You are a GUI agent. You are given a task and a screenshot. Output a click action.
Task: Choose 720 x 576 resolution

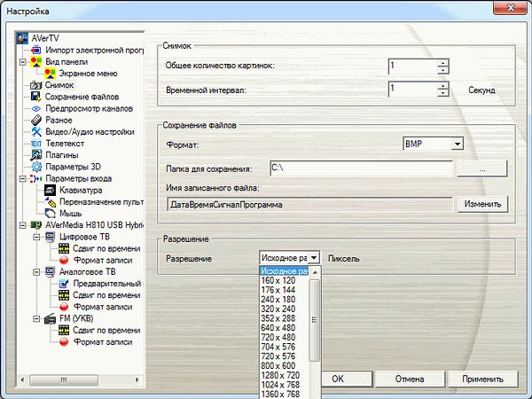pos(285,356)
